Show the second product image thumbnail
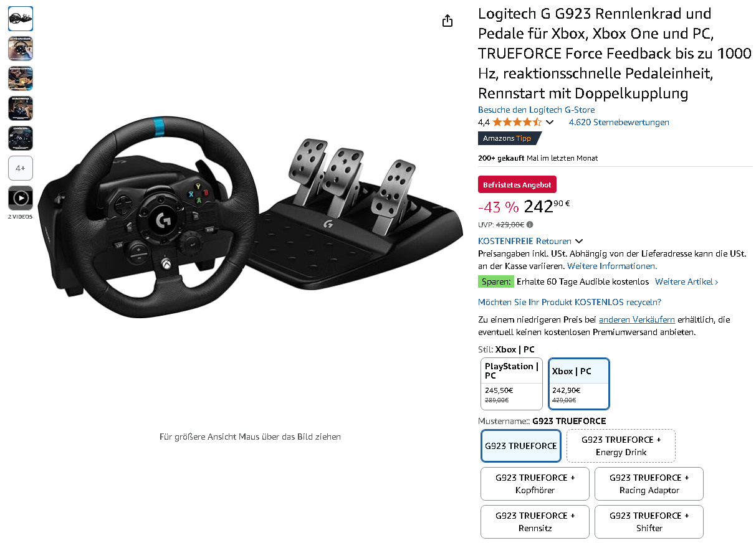This screenshot has width=756, height=543. (21, 49)
